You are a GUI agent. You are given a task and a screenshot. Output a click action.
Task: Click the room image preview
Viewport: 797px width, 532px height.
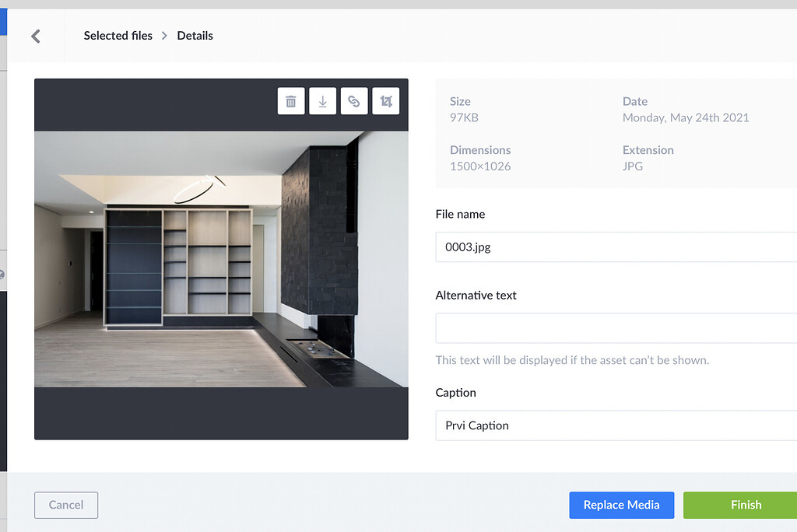tap(221, 259)
